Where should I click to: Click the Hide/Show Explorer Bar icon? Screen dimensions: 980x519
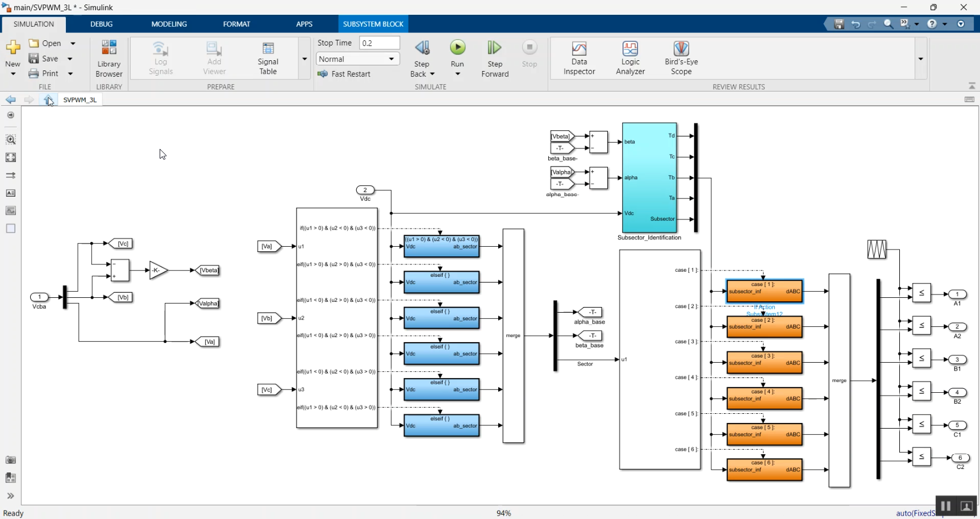tap(10, 115)
